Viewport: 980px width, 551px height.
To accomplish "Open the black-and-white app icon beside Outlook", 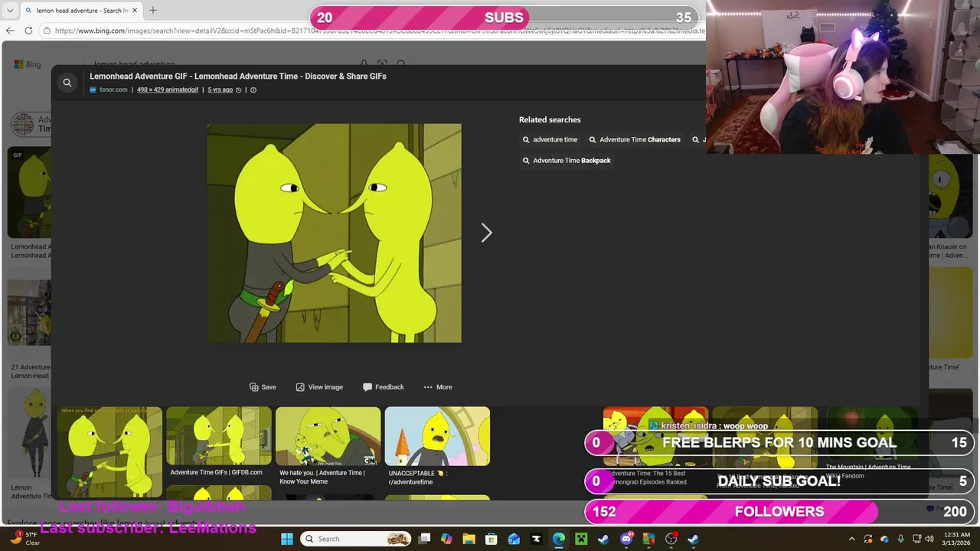I will (x=536, y=539).
